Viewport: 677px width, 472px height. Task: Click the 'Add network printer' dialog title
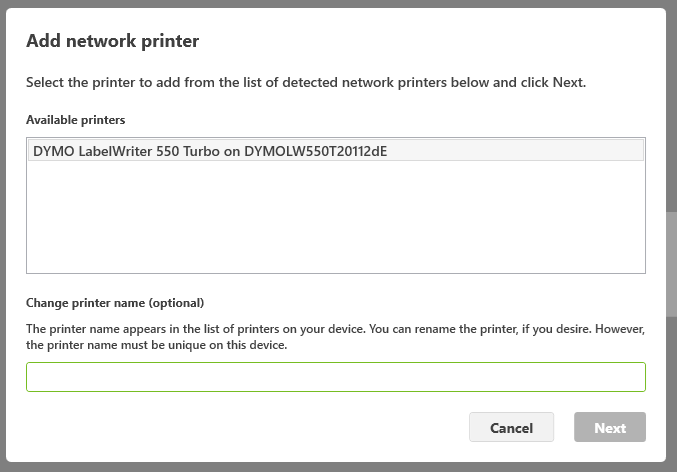[112, 41]
